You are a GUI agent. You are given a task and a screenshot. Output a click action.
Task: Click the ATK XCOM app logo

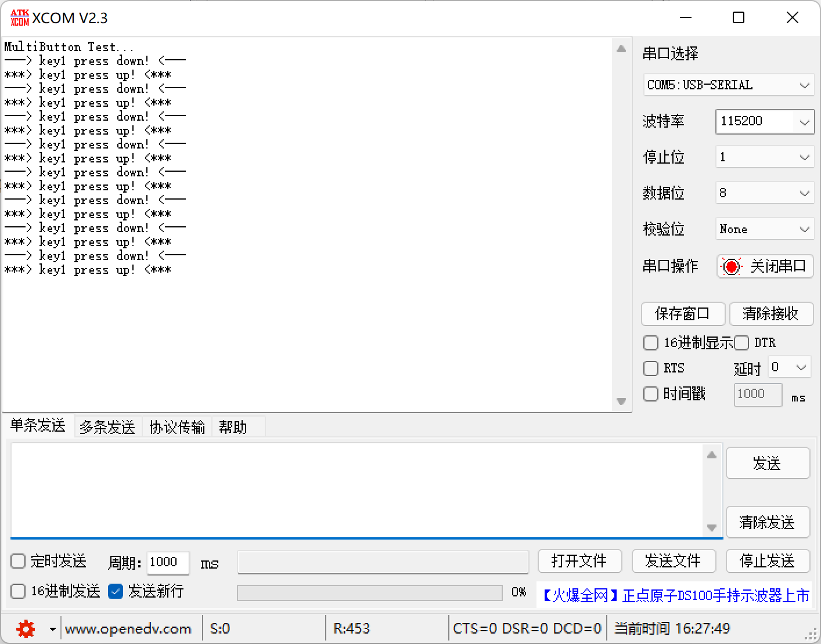pos(19,18)
